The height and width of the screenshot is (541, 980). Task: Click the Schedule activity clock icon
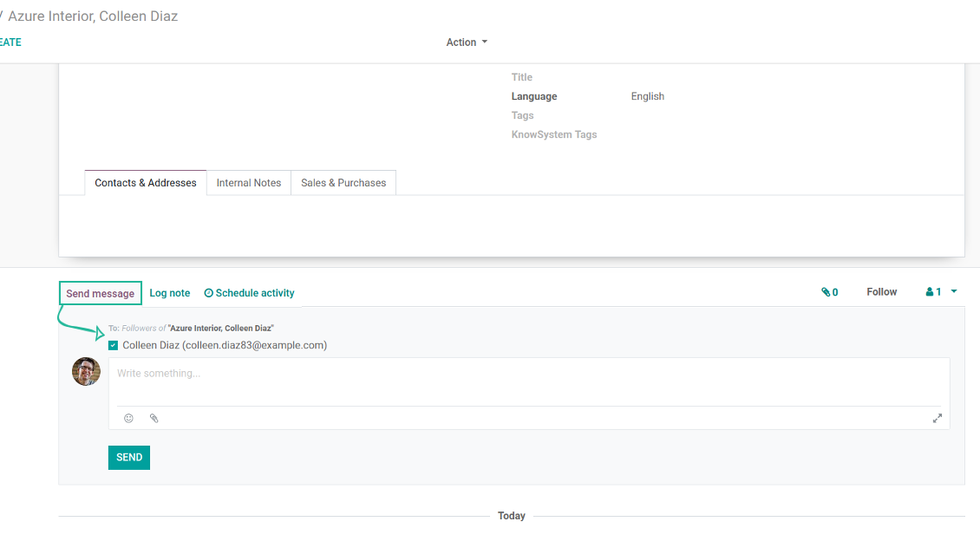[208, 293]
